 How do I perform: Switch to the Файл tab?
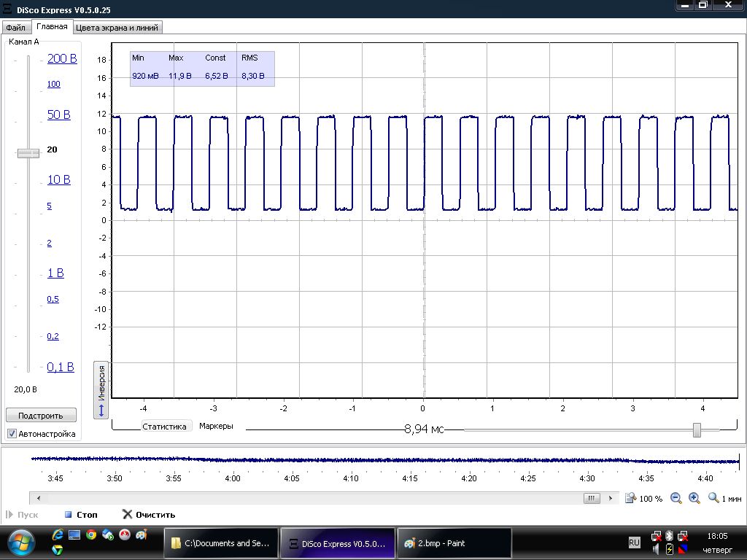pos(16,28)
